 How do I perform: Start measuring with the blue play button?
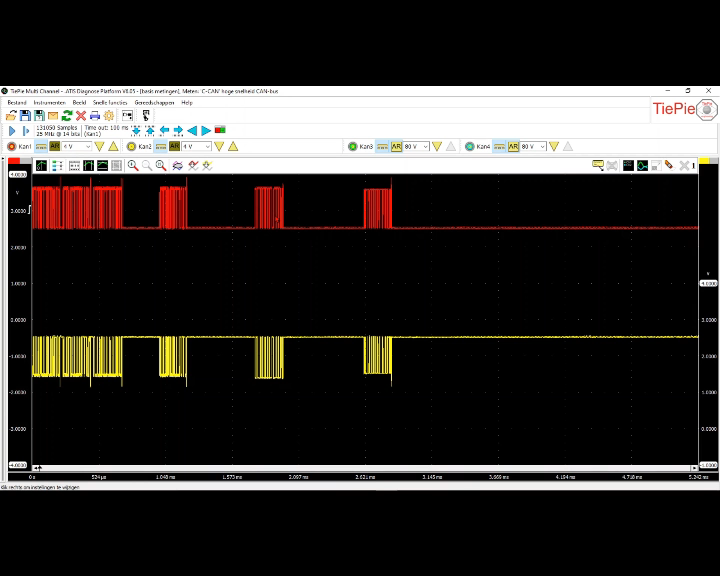[x=12, y=130]
